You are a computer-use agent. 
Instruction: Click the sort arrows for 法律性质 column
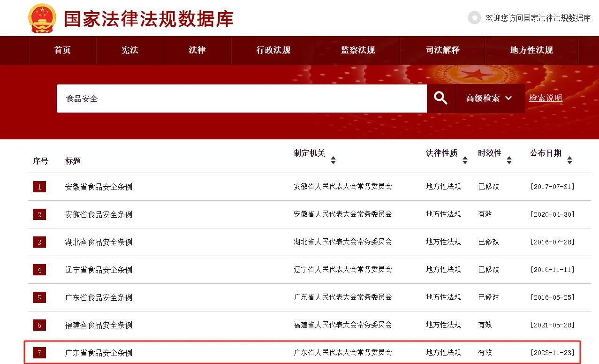click(x=464, y=159)
